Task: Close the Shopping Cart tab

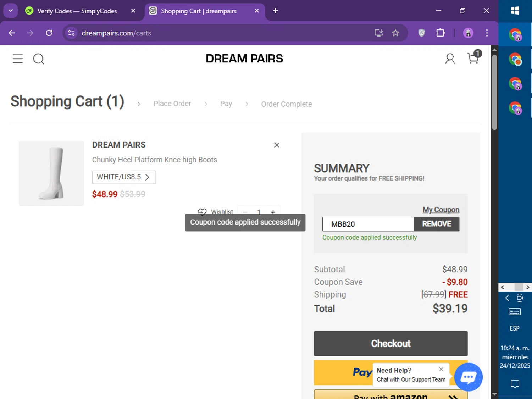Action: click(257, 11)
